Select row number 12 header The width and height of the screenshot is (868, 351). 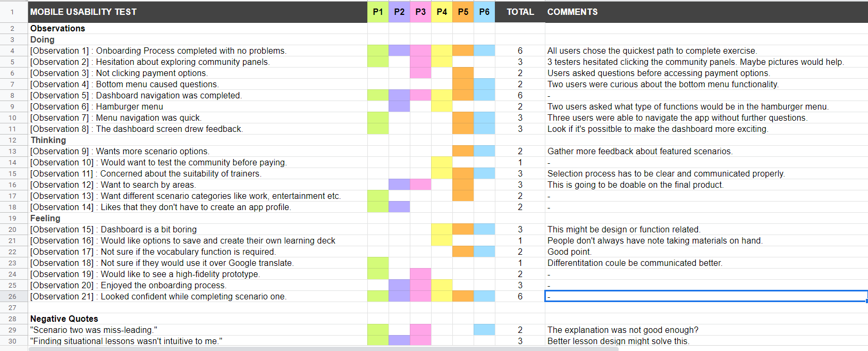coord(12,140)
